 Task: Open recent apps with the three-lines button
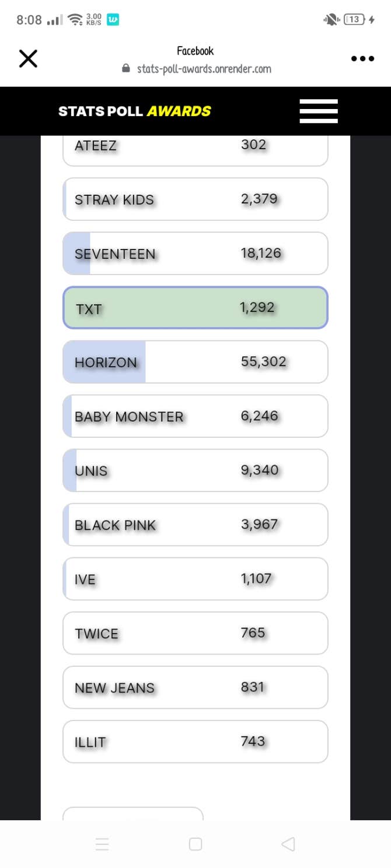(102, 844)
